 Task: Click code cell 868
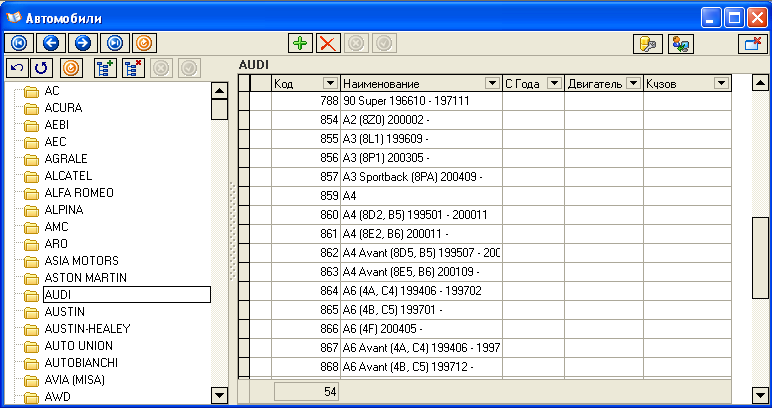coord(306,367)
